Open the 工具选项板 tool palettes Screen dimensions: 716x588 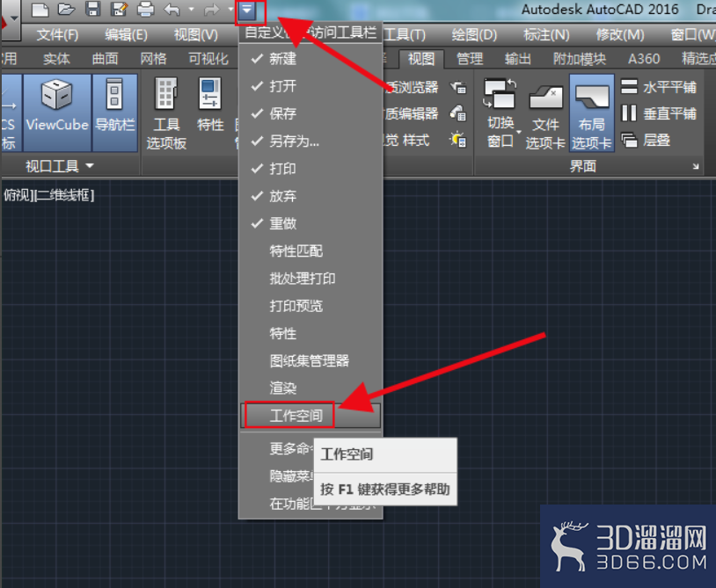[x=166, y=113]
